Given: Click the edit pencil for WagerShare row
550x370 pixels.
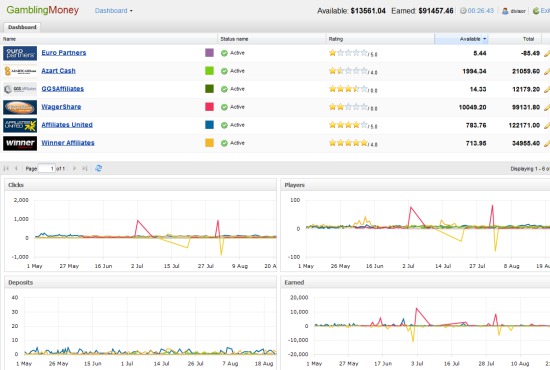Looking at the screenshot, I should pyautogui.click(x=547, y=107).
